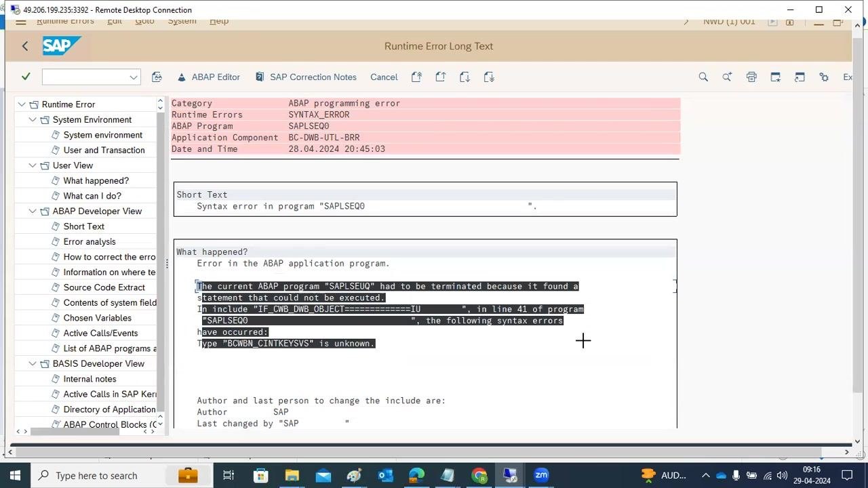The width and height of the screenshot is (868, 488).
Task: Click the previous page navigation icon
Action: pos(441,77)
